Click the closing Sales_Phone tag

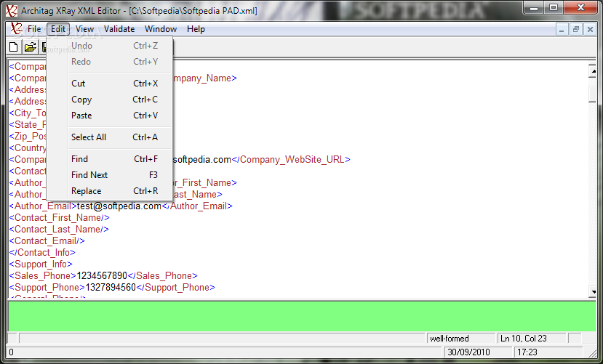163,275
